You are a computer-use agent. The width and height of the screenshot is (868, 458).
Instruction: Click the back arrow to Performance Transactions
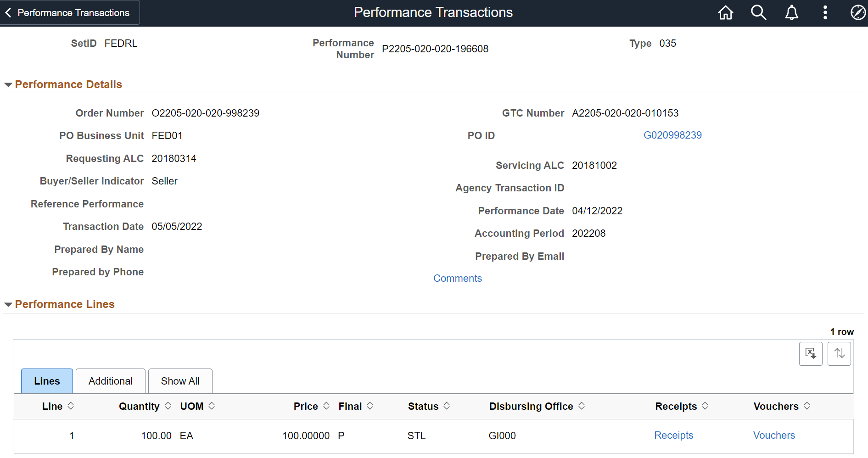point(8,12)
